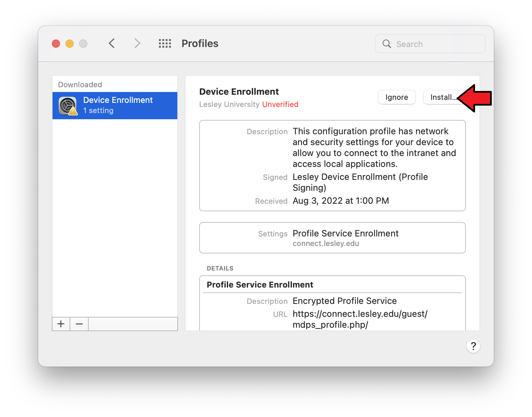
Task: Go back with the left chevron
Action: [x=112, y=43]
